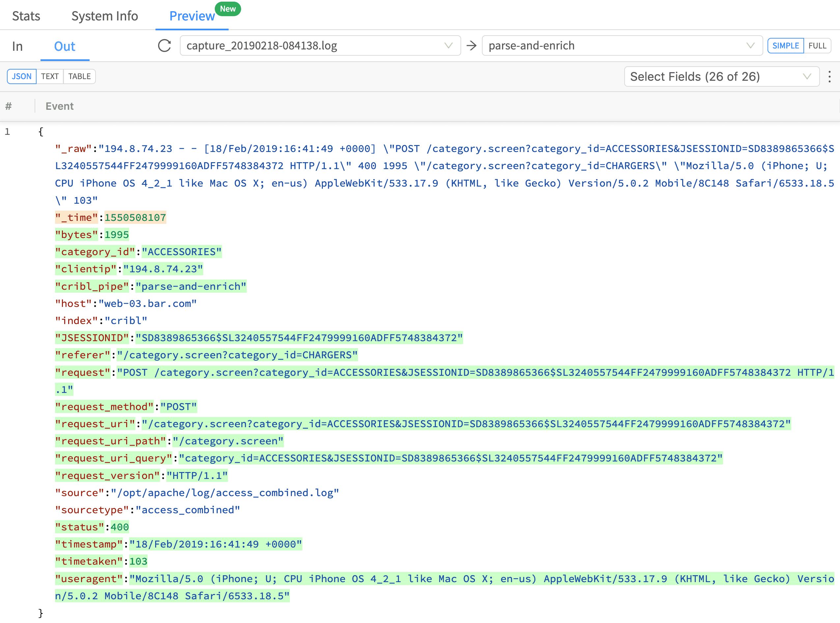Switch to the Stats tab
The height and width of the screenshot is (623, 840).
click(x=26, y=16)
